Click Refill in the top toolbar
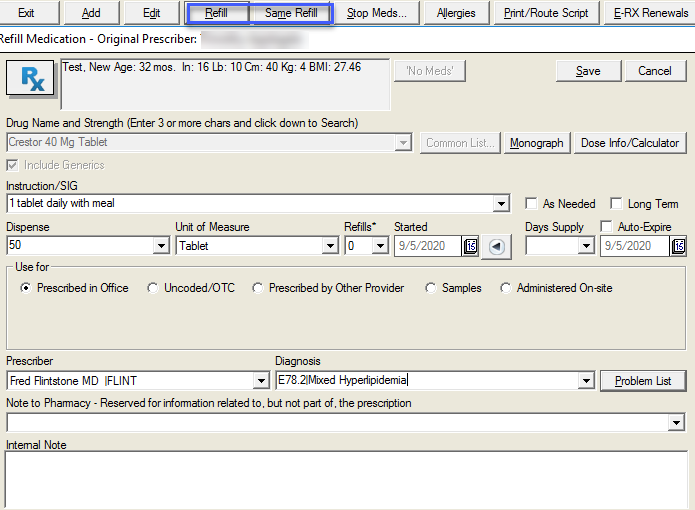The image size is (695, 510). [x=216, y=14]
